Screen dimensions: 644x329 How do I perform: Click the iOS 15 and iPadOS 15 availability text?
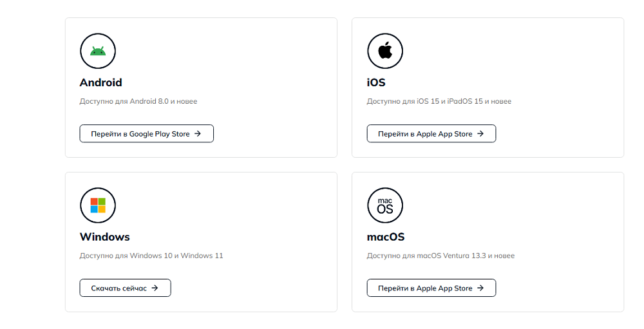click(439, 101)
